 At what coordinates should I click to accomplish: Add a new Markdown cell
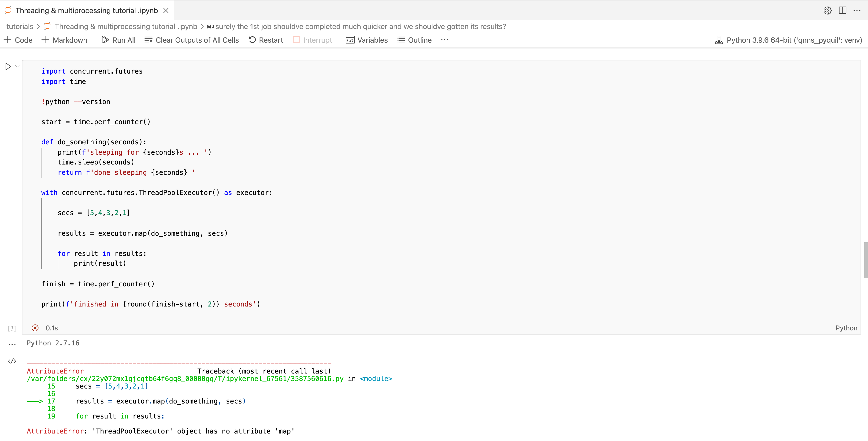(64, 40)
